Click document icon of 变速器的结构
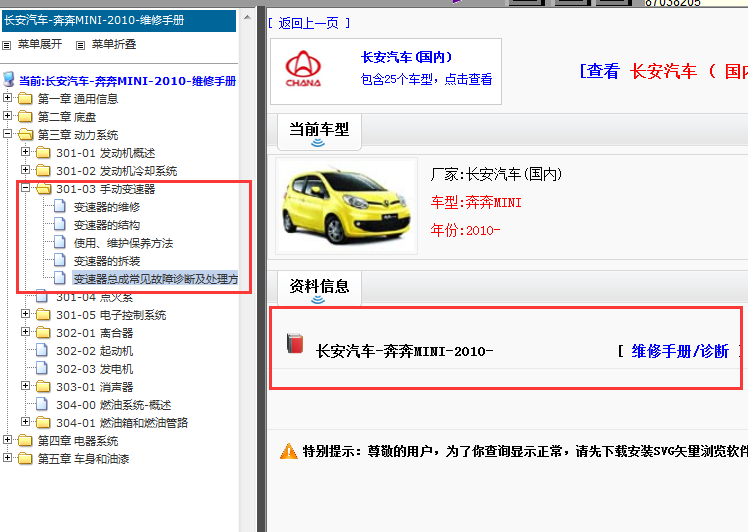748x532 pixels. coord(60,225)
